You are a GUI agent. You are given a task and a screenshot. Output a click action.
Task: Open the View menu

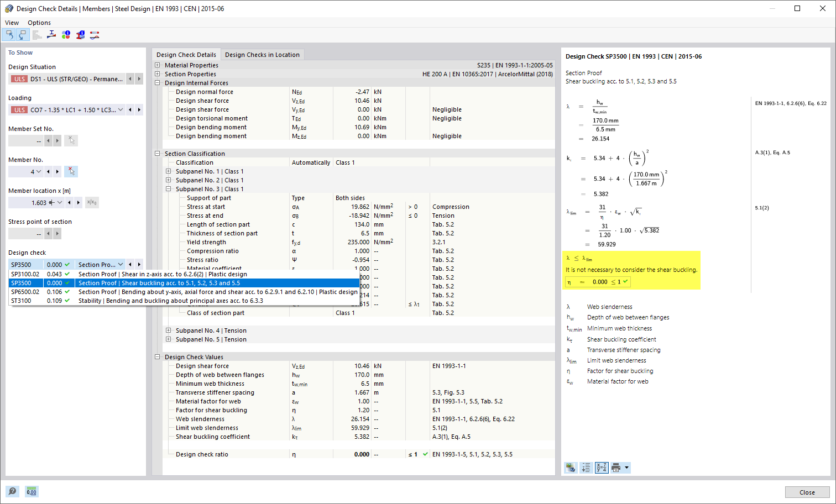pos(12,23)
